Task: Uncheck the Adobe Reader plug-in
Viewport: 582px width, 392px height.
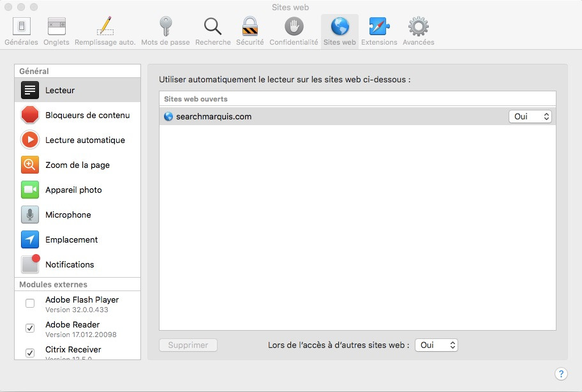Action: (x=30, y=328)
